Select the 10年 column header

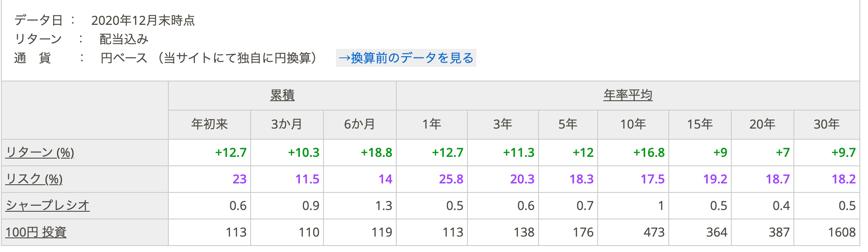(x=633, y=124)
